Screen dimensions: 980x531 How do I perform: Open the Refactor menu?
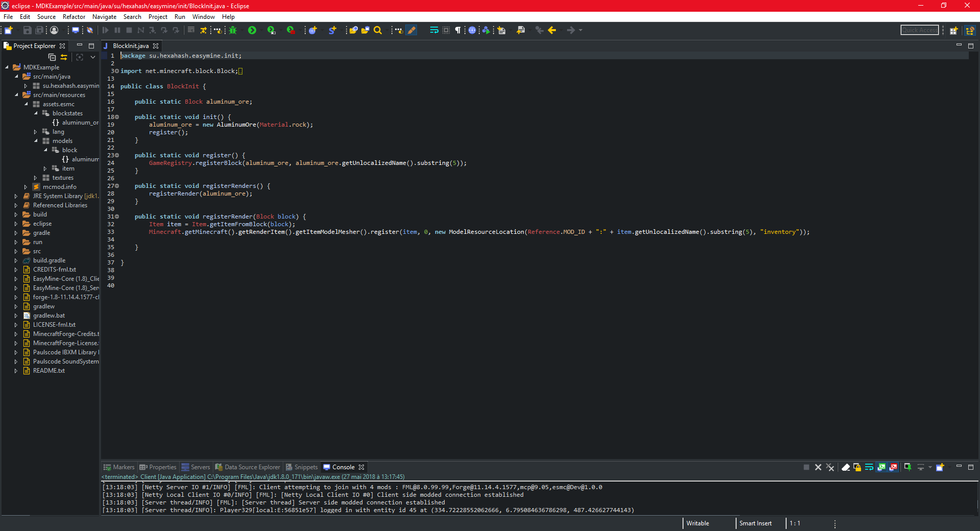click(74, 17)
